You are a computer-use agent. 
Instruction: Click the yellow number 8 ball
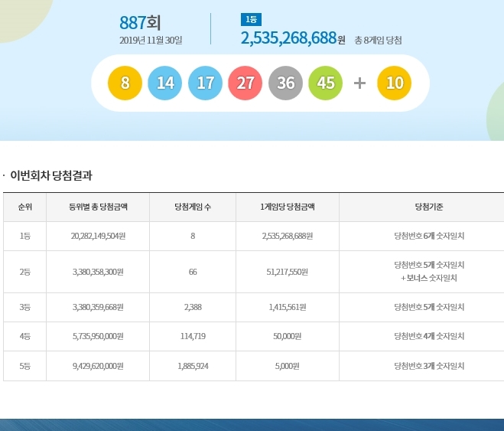(x=125, y=83)
